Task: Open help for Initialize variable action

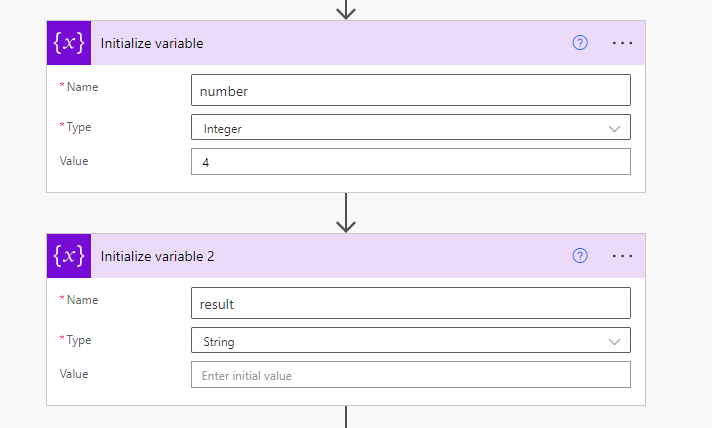Action: (x=580, y=43)
